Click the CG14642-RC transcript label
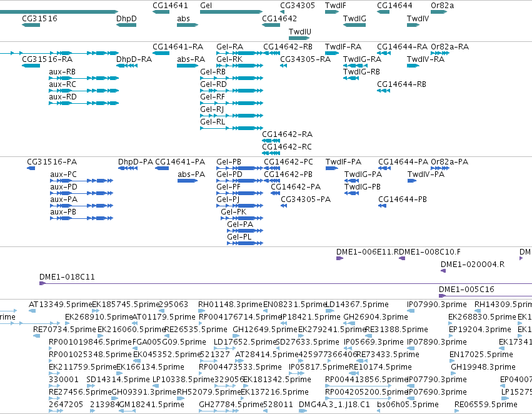 (287, 146)
